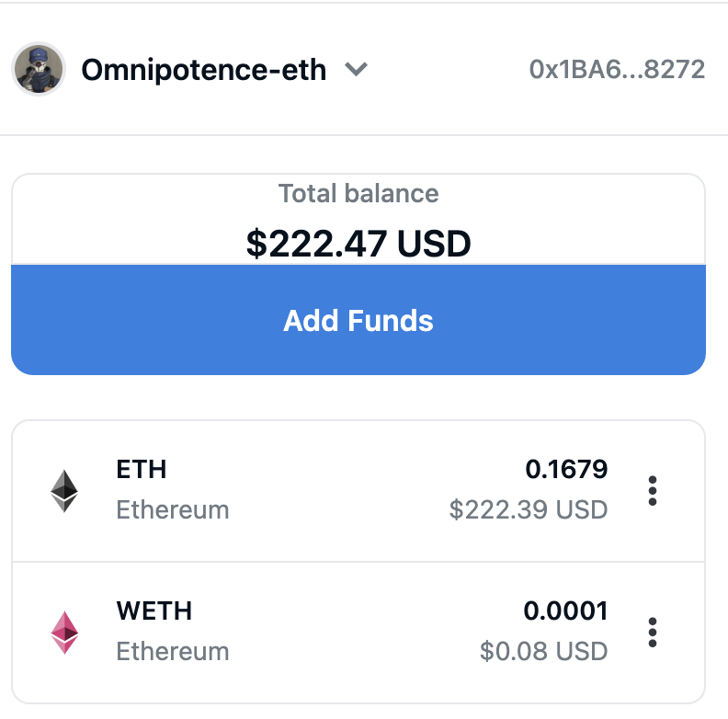728x719 pixels.
Task: Click the WETH balance amount 0.0001
Action: coord(565,611)
